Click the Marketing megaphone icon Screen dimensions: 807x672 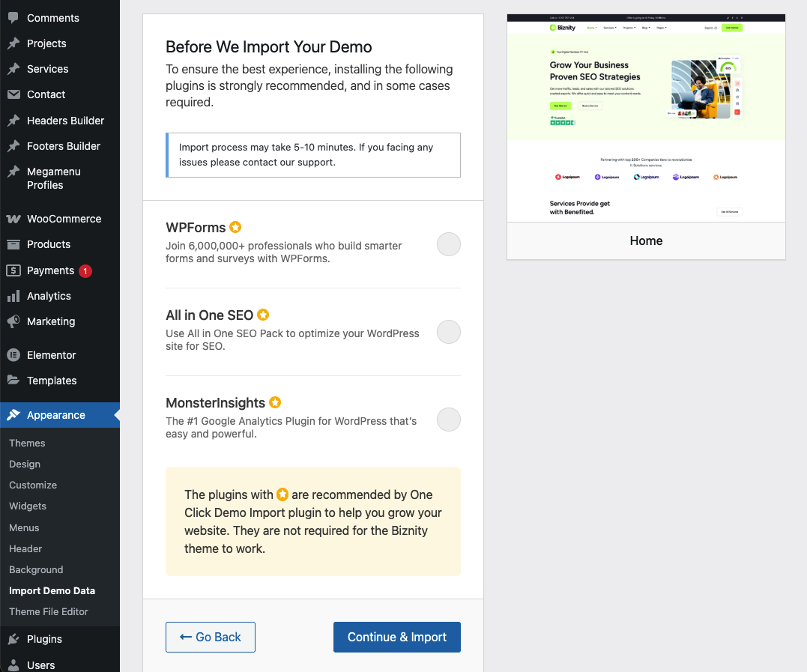[x=13, y=321]
